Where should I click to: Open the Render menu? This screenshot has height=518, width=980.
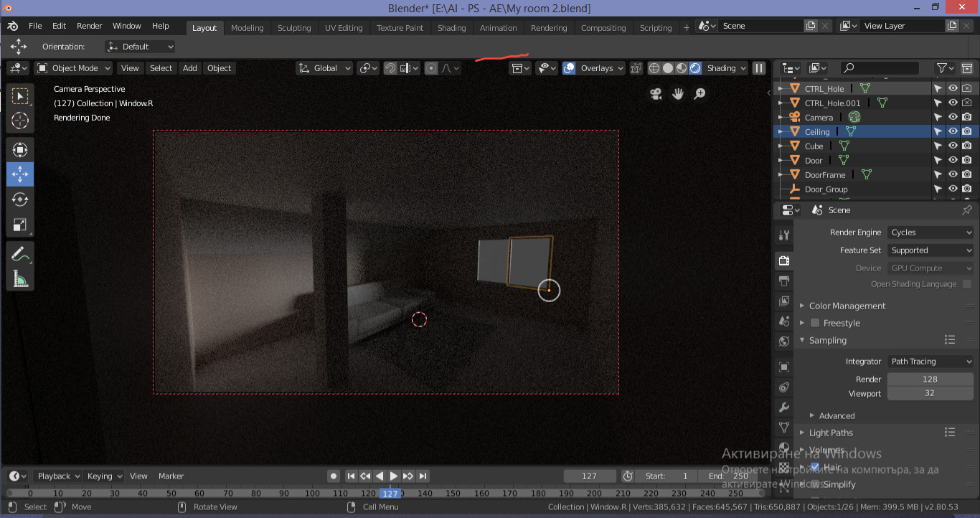click(x=90, y=26)
